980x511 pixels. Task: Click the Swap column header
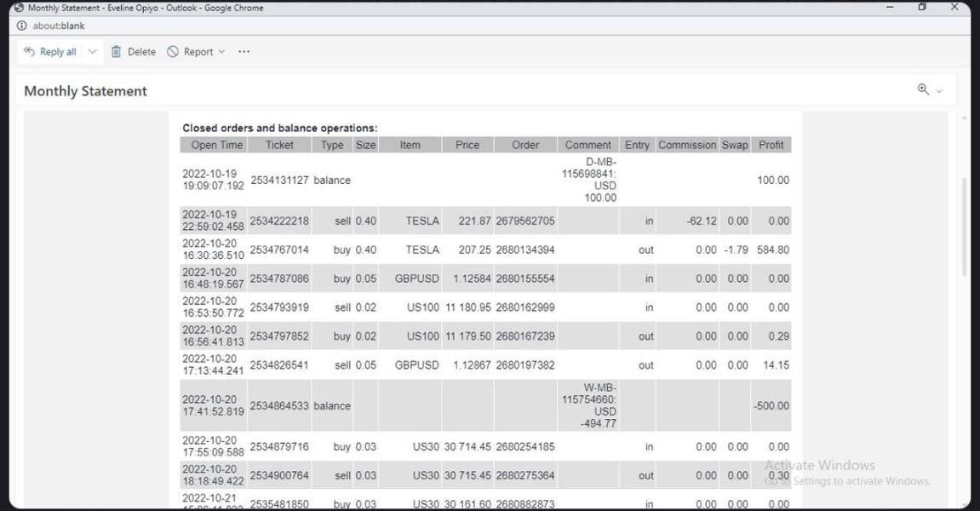[735, 145]
